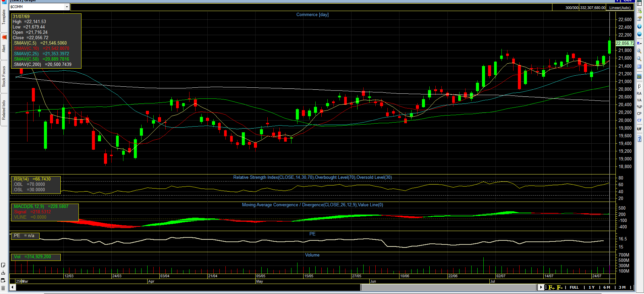Image resolution: width=644 pixels, height=294 pixels.
Task: Select the magnifier zoom-in tool
Action: (639, 51)
